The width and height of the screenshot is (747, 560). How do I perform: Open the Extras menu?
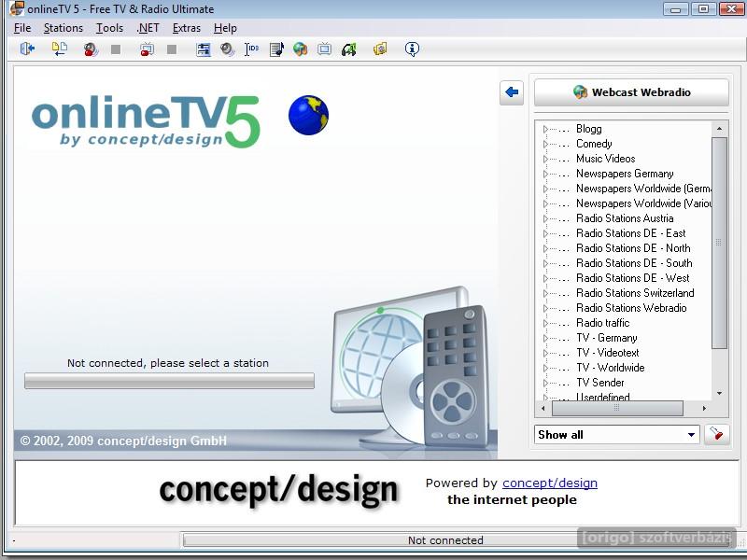point(186,28)
